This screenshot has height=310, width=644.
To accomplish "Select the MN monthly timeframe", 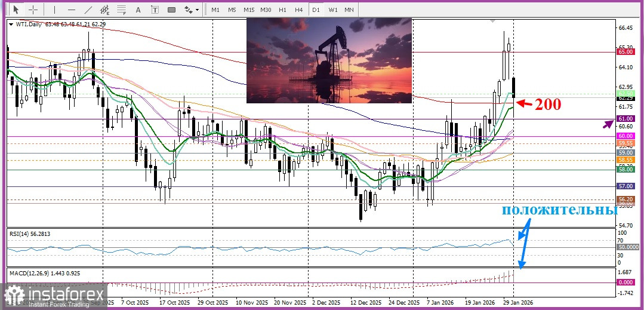I will tap(349, 10).
